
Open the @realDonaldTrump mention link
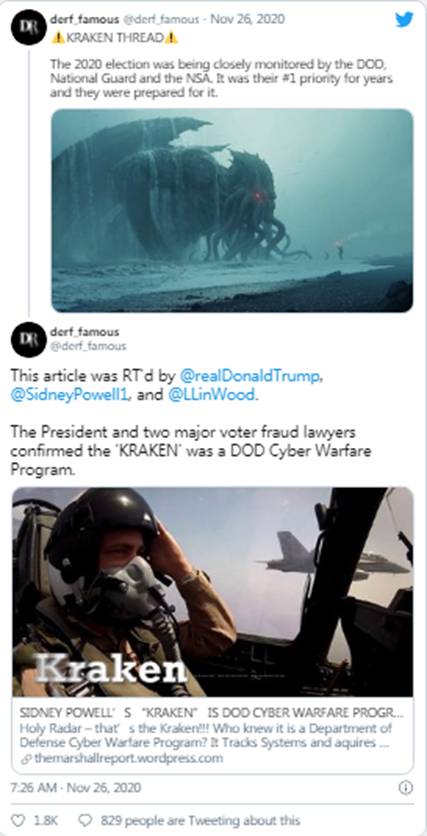[x=250, y=376]
